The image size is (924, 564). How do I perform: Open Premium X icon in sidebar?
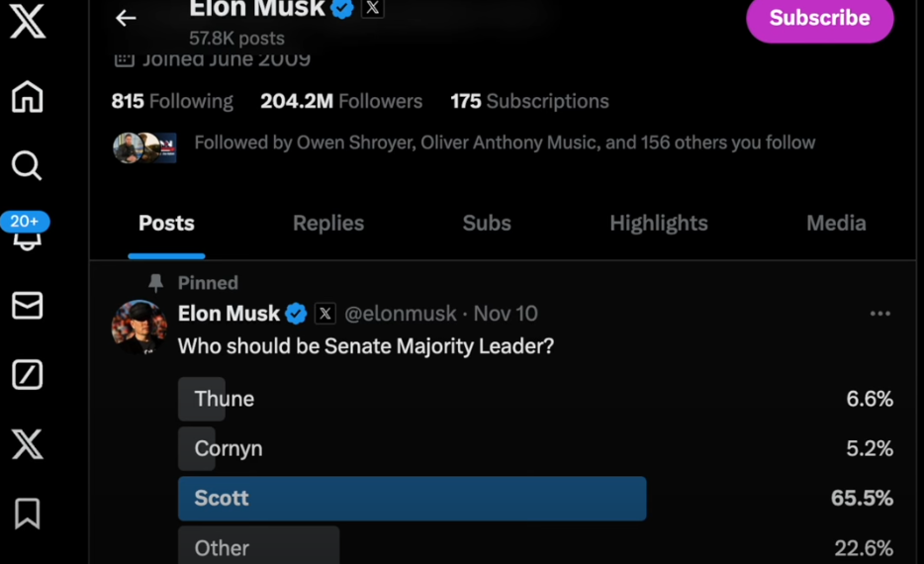[27, 444]
